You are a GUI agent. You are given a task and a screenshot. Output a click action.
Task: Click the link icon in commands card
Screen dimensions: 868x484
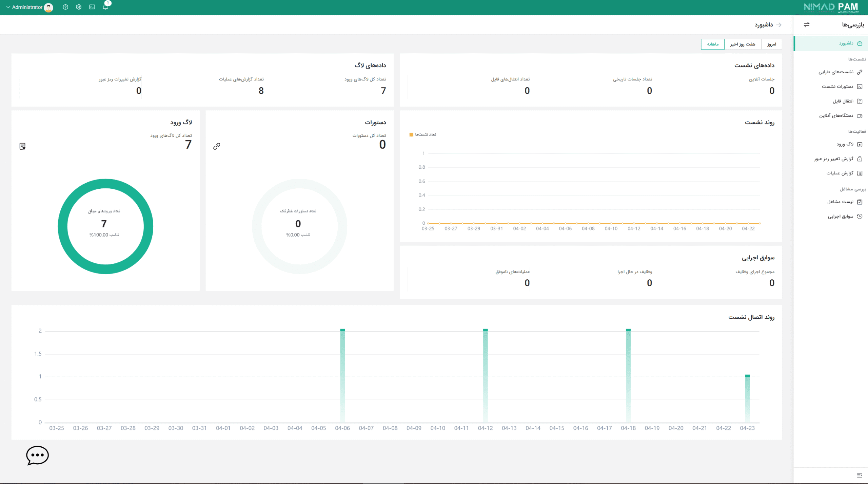point(217,146)
